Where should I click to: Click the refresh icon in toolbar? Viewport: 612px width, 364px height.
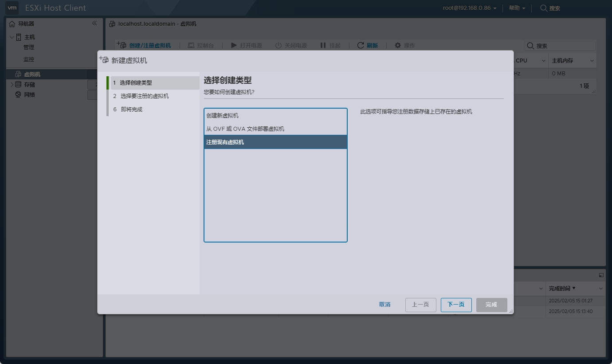[x=361, y=45]
